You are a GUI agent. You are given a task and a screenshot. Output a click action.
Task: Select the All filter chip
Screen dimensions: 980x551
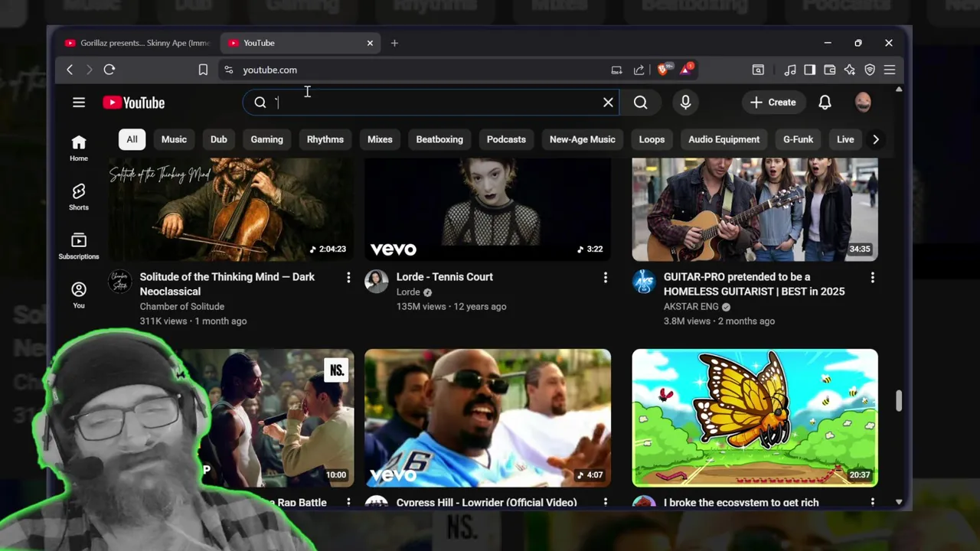click(132, 139)
